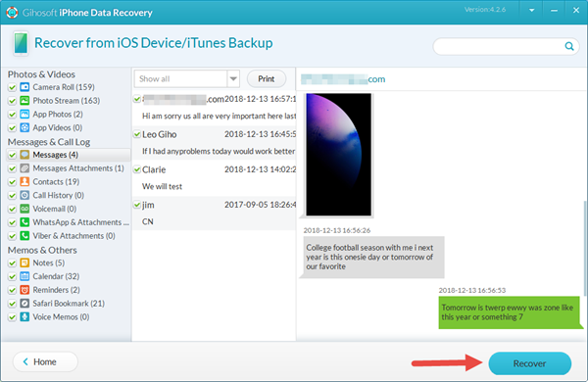Click the Notes icon
The width and height of the screenshot is (588, 382).
tap(24, 263)
